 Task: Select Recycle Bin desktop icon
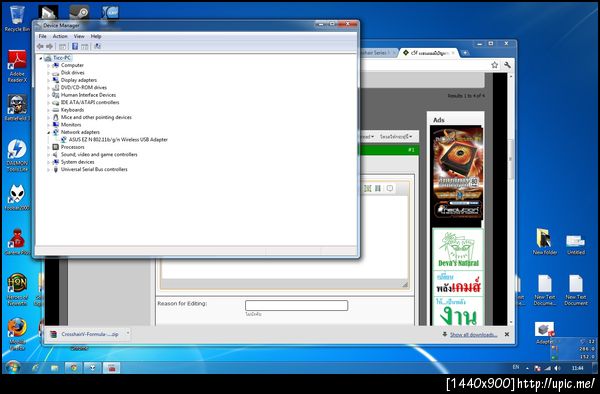point(17,18)
